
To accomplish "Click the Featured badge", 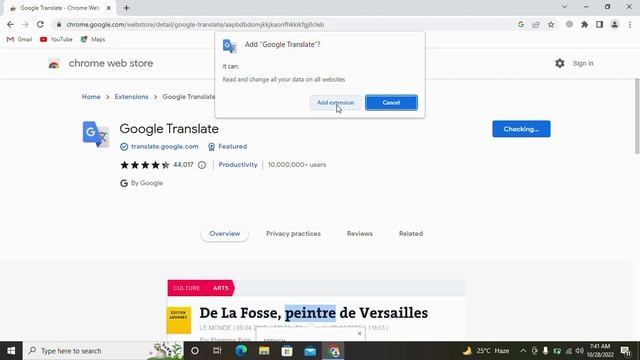I will click(x=227, y=147).
